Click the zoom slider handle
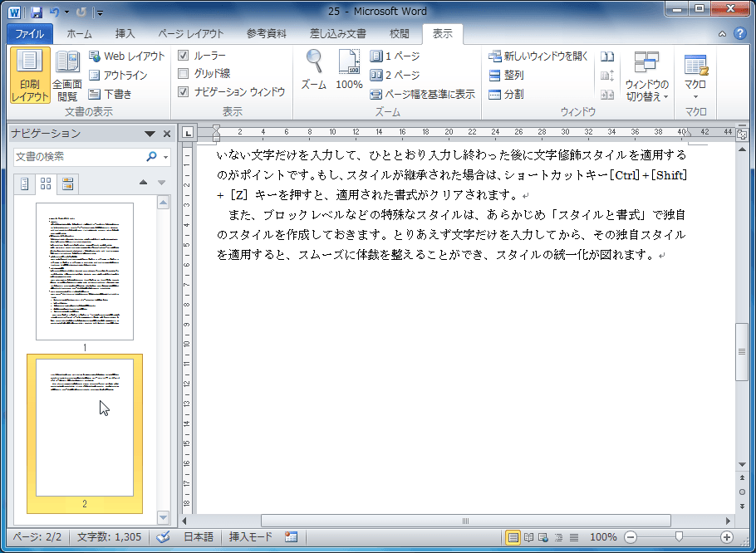Viewport: 756px width, 553px height. [x=679, y=536]
